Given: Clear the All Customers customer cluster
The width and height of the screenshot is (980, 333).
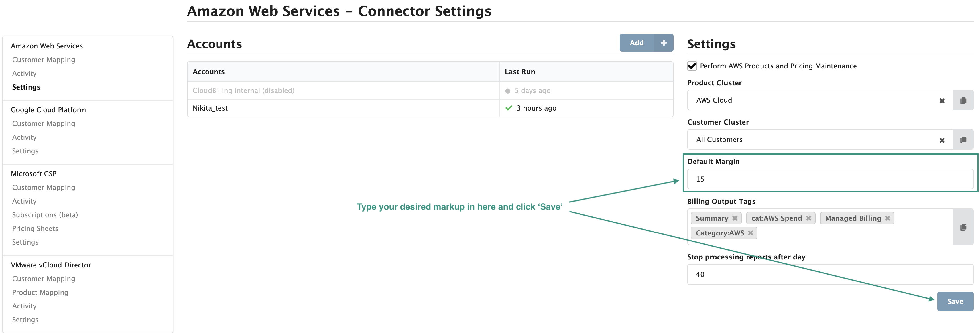Looking at the screenshot, I should pos(942,140).
